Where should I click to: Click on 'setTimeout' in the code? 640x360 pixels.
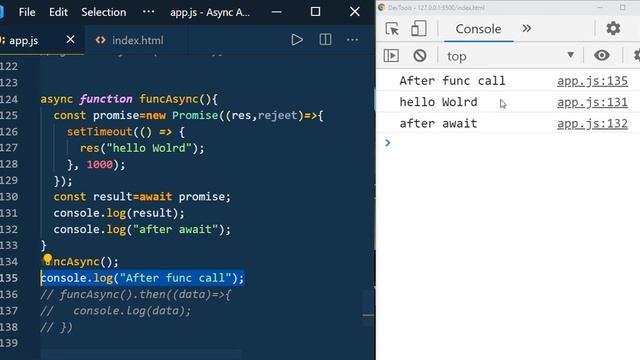click(100, 132)
